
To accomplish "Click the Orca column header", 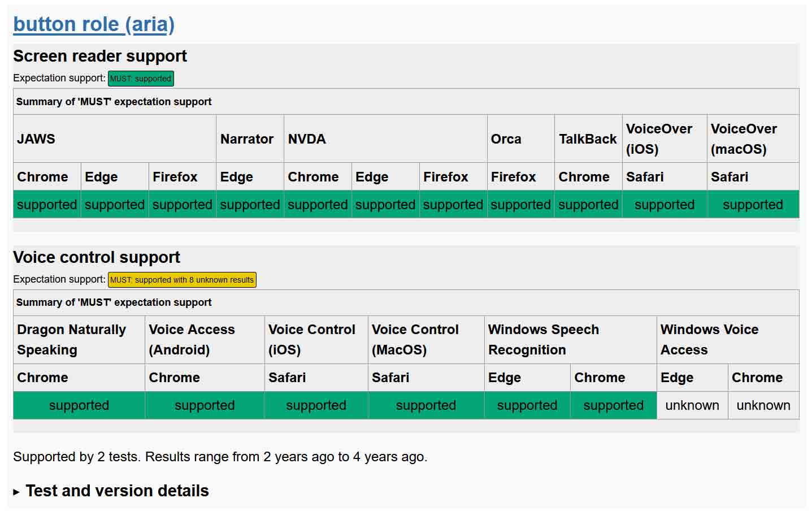I will point(521,139).
